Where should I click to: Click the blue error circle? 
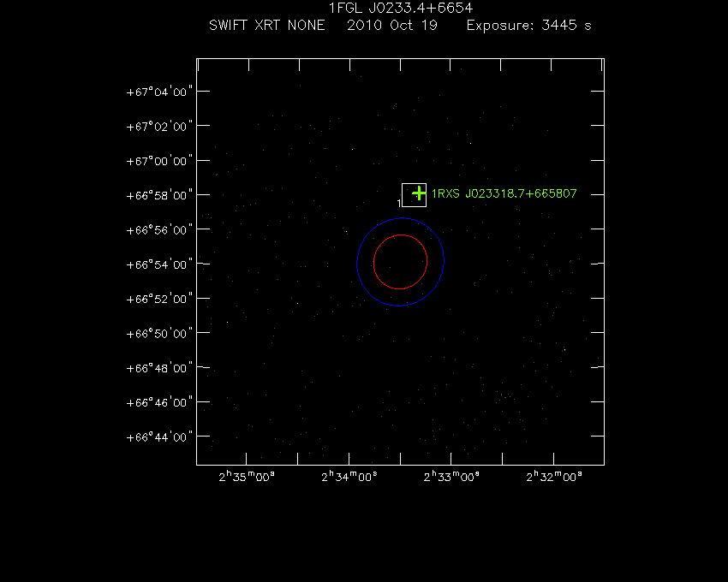[x=400, y=262]
